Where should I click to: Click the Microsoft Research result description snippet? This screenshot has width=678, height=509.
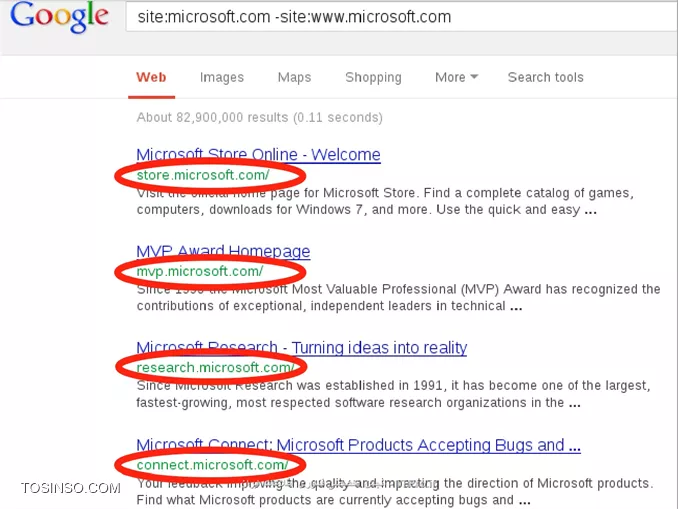click(x=393, y=394)
